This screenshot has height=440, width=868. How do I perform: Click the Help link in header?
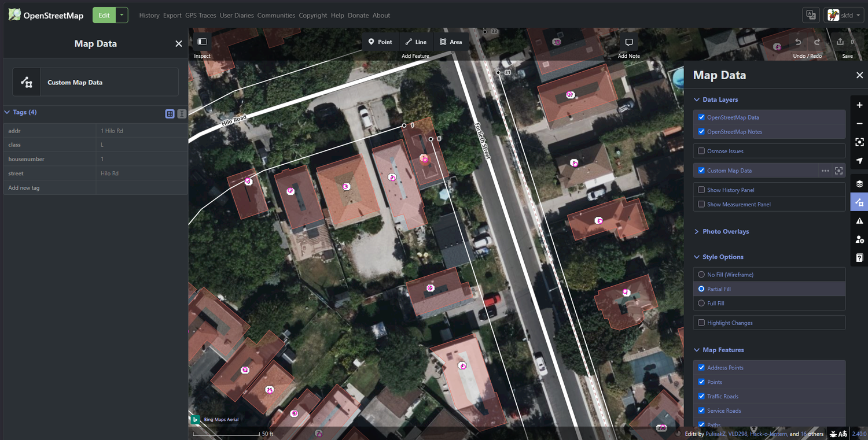[337, 16]
